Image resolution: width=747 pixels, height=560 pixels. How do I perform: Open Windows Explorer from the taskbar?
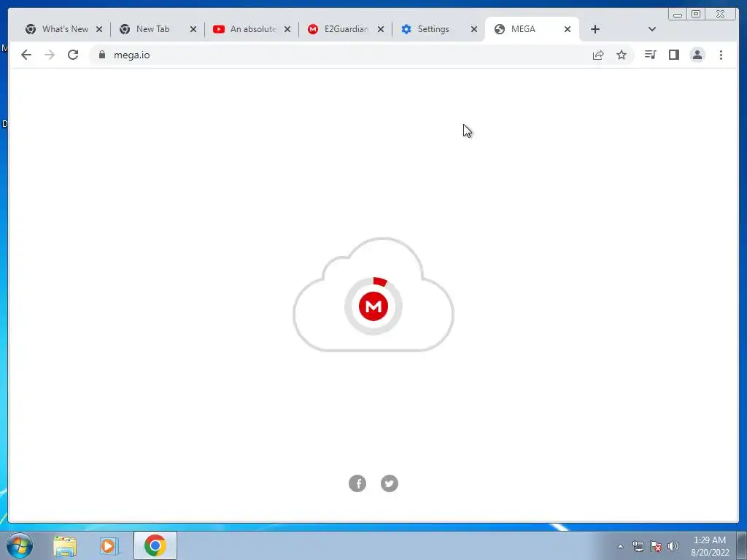[x=65, y=546]
